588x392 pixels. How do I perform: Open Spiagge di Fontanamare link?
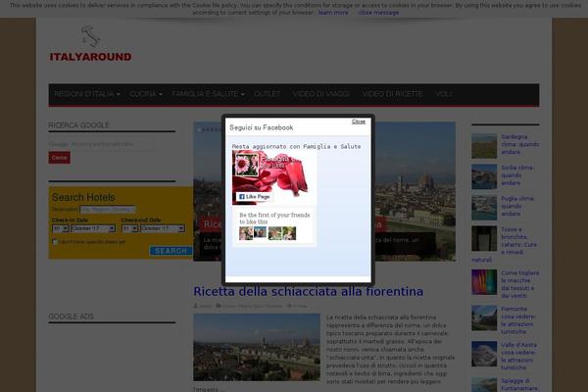pos(519,384)
